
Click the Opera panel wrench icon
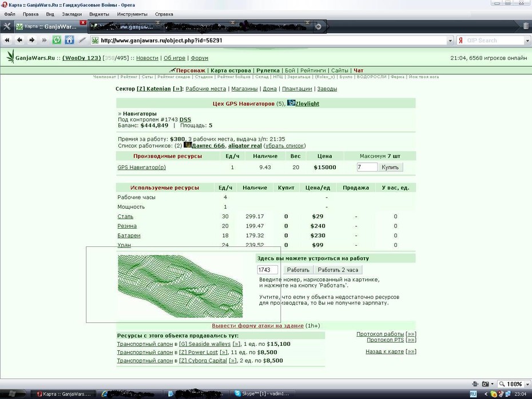(x=7, y=26)
